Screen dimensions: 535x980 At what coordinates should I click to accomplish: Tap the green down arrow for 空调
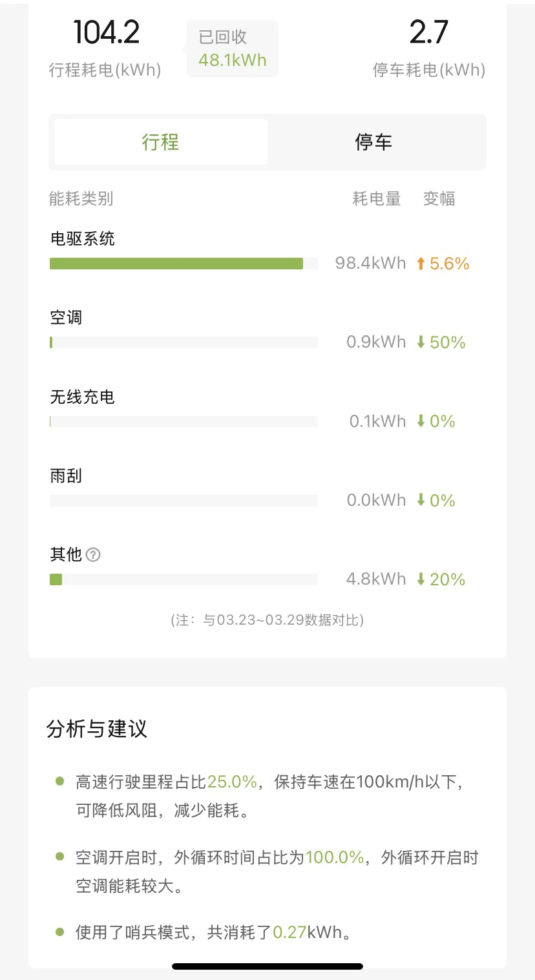coord(421,342)
